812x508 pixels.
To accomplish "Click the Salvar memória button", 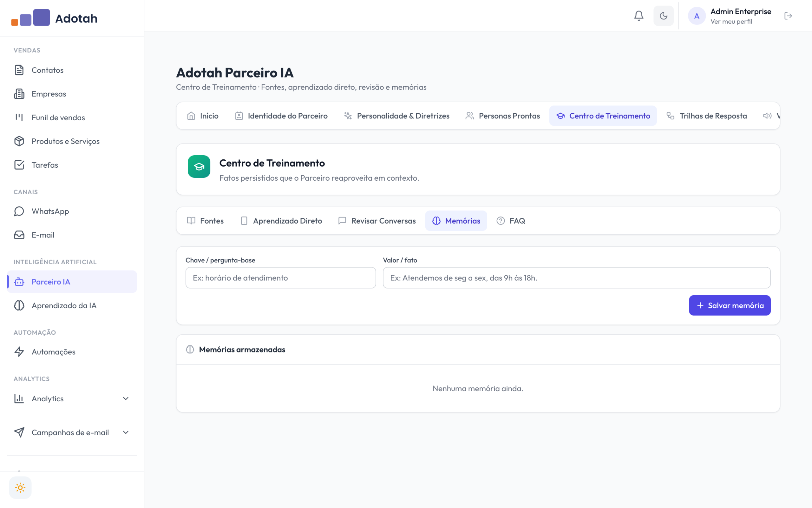I will (730, 305).
